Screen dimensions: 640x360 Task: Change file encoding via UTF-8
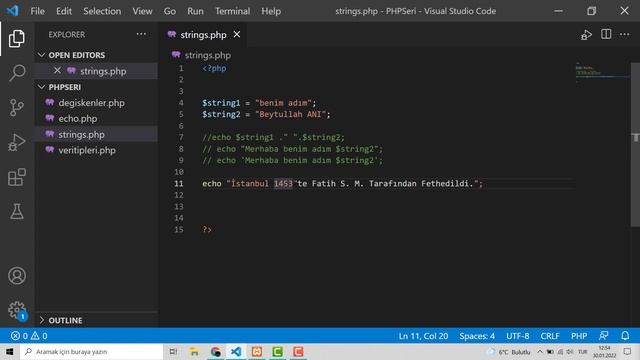click(x=518, y=336)
